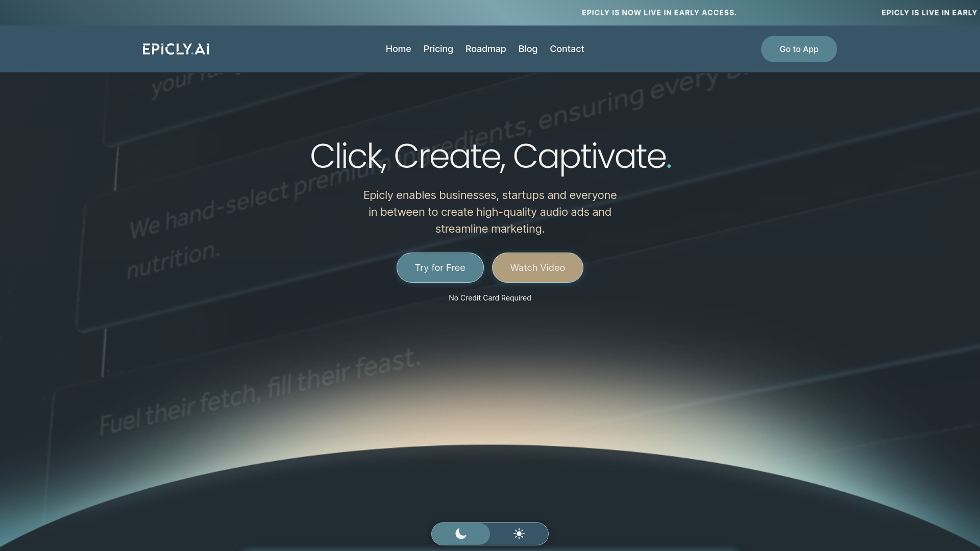This screenshot has width=980, height=551.
Task: Click the Contact navigation tab
Action: (567, 48)
